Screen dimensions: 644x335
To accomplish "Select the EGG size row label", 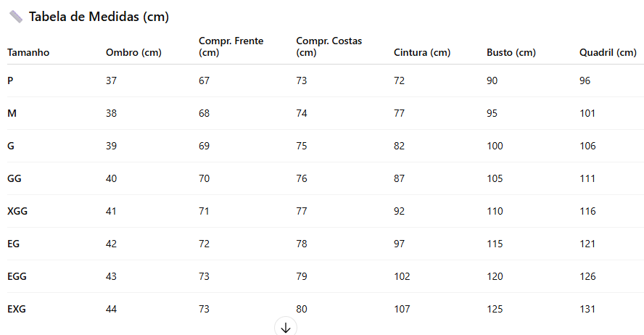I will 17,276.
